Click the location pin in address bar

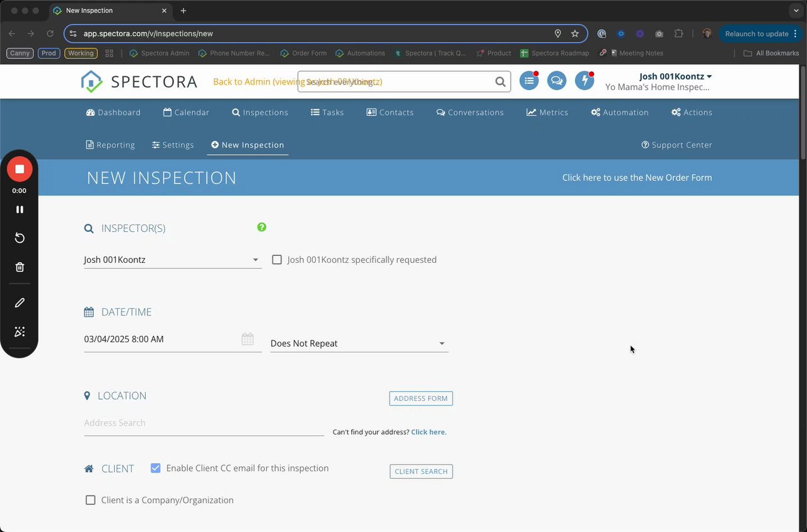pos(557,33)
